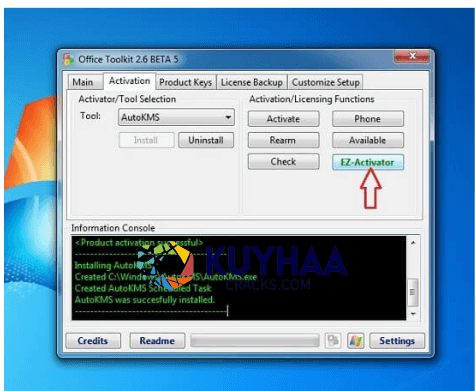The image size is (476, 391).
Task: Click the progress bar at the bottom
Action: 255,341
